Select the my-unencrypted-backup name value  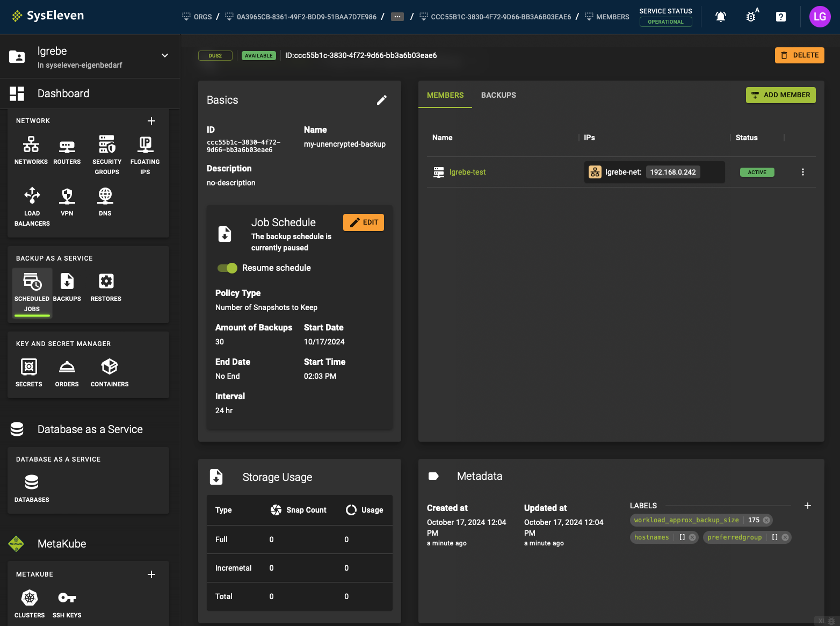point(345,144)
